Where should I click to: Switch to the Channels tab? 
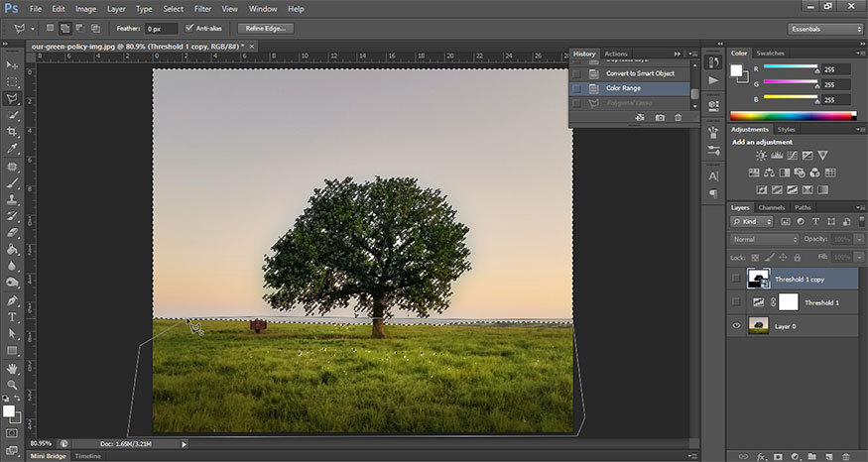(771, 207)
